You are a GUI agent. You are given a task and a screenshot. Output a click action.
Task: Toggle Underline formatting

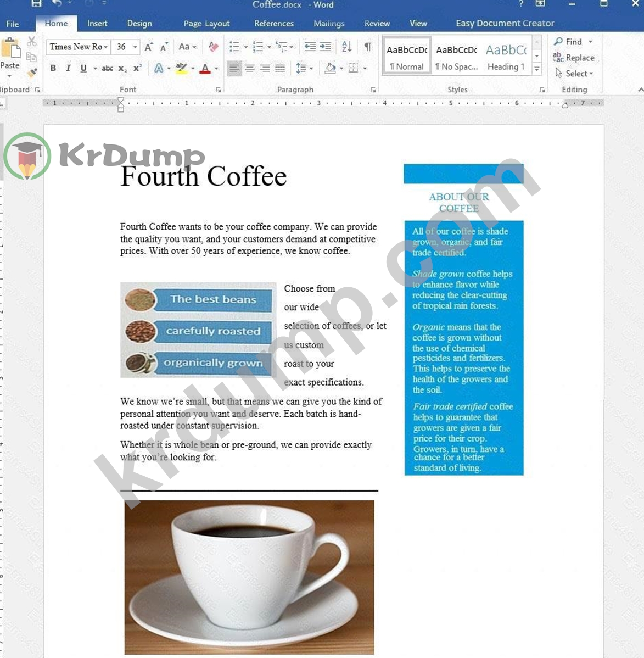(x=83, y=68)
